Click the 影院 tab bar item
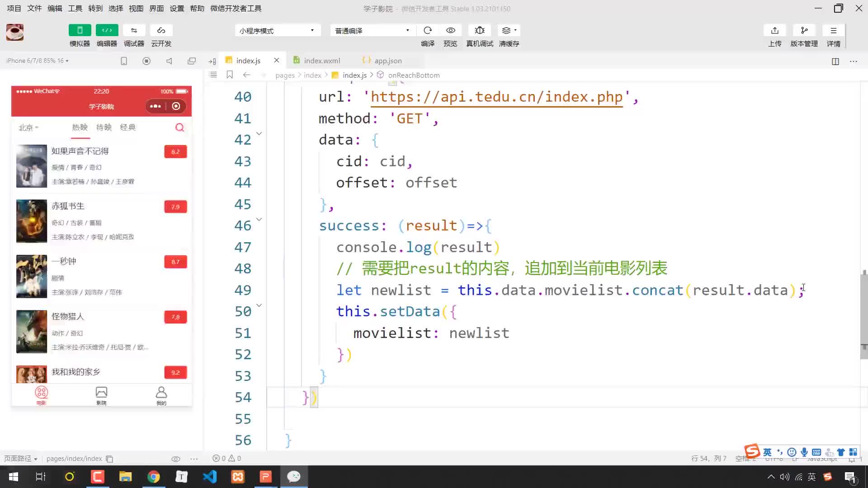The image size is (868, 488). [101, 395]
